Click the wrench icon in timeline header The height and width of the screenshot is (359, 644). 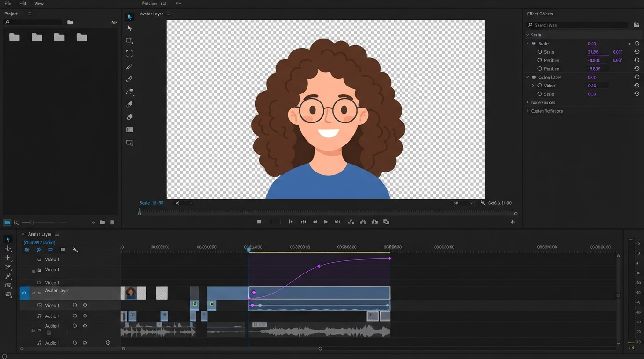[75, 250]
